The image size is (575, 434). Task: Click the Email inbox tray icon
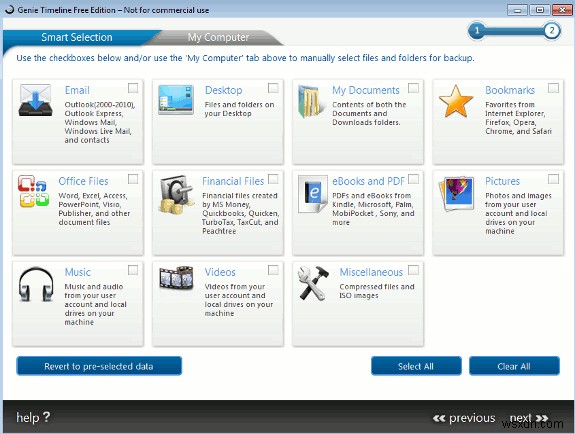click(x=35, y=100)
